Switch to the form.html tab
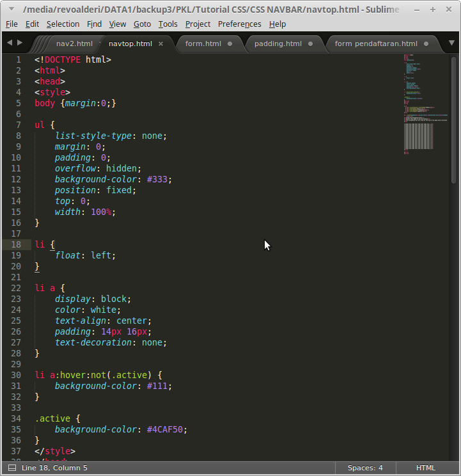The height and width of the screenshot is (476, 461). [203, 44]
